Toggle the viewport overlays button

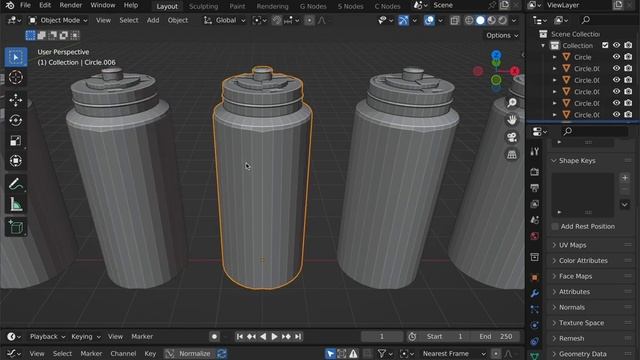tap(429, 20)
